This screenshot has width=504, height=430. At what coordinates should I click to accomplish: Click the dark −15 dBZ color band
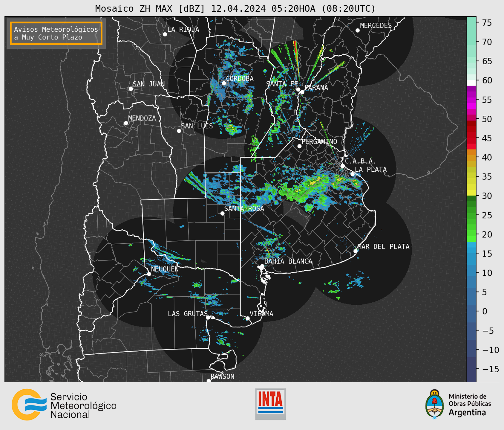pos(471,369)
